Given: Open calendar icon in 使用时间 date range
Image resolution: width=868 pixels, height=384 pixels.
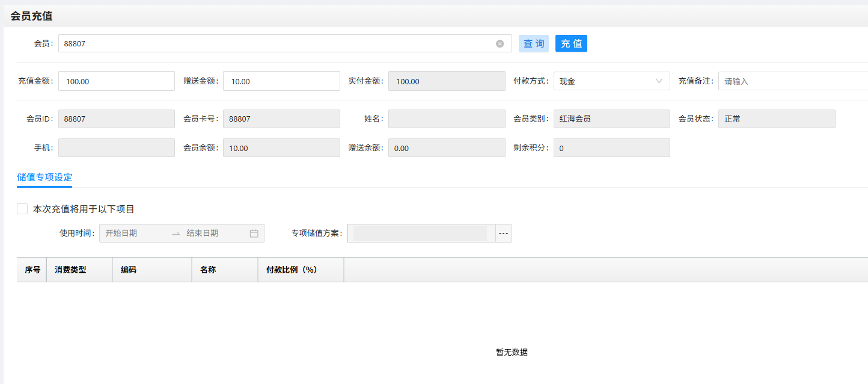Looking at the screenshot, I should 254,234.
